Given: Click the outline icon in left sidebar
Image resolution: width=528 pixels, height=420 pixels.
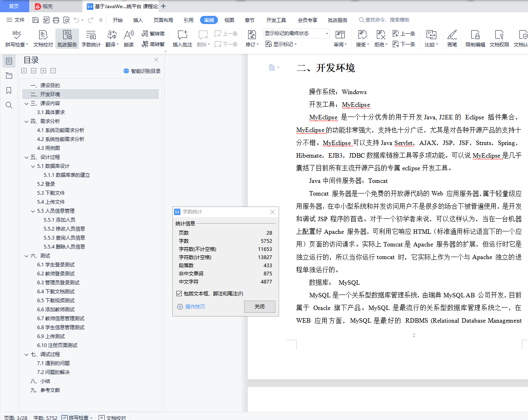Looking at the screenshot, I should click(9, 61).
